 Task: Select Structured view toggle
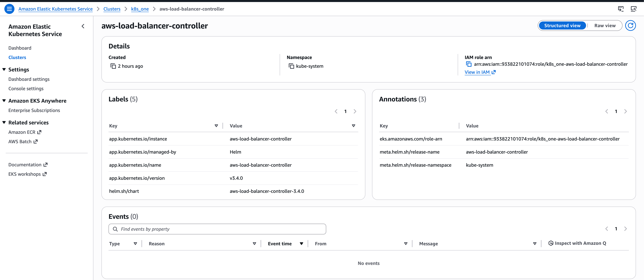click(x=562, y=25)
